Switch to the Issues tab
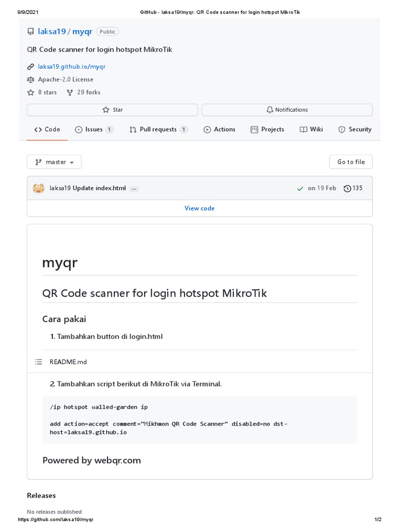Viewport: 399px width, 532px height. point(94,129)
